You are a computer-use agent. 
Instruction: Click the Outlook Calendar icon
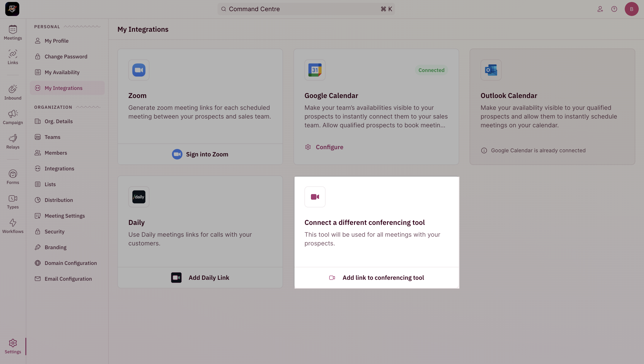(x=491, y=70)
